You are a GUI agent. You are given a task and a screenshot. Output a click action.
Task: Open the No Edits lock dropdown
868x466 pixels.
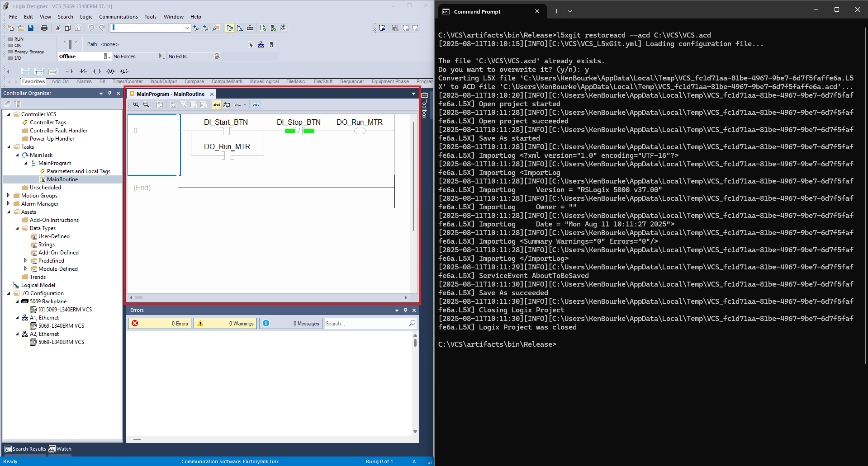click(217, 56)
